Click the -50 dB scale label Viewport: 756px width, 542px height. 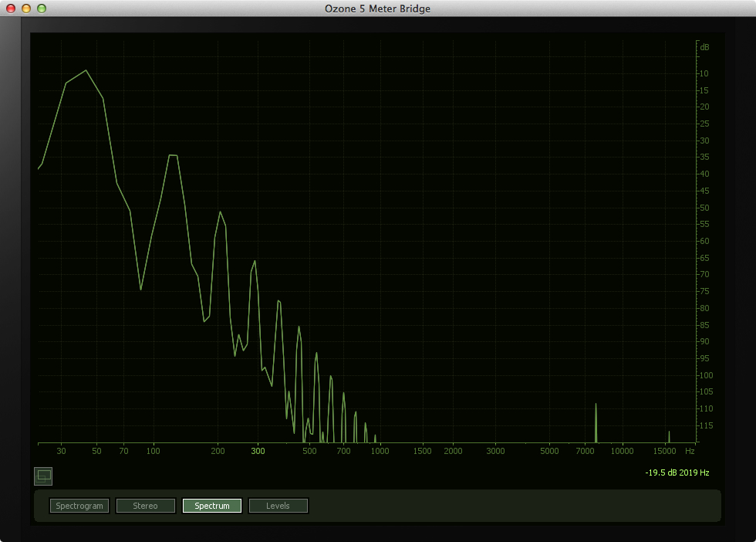coord(703,208)
